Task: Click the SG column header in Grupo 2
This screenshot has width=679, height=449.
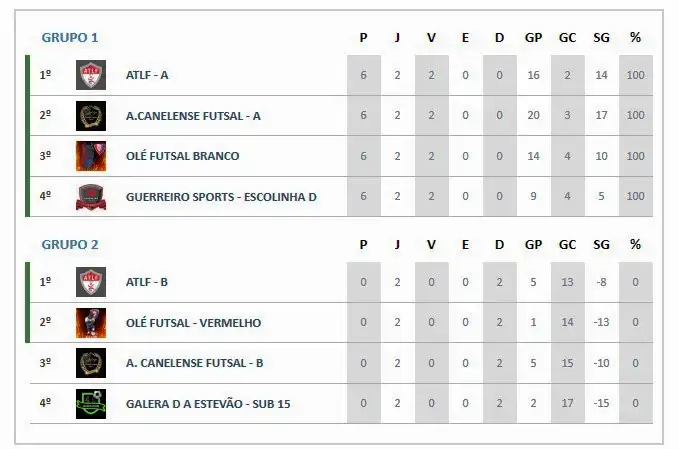Action: 601,245
